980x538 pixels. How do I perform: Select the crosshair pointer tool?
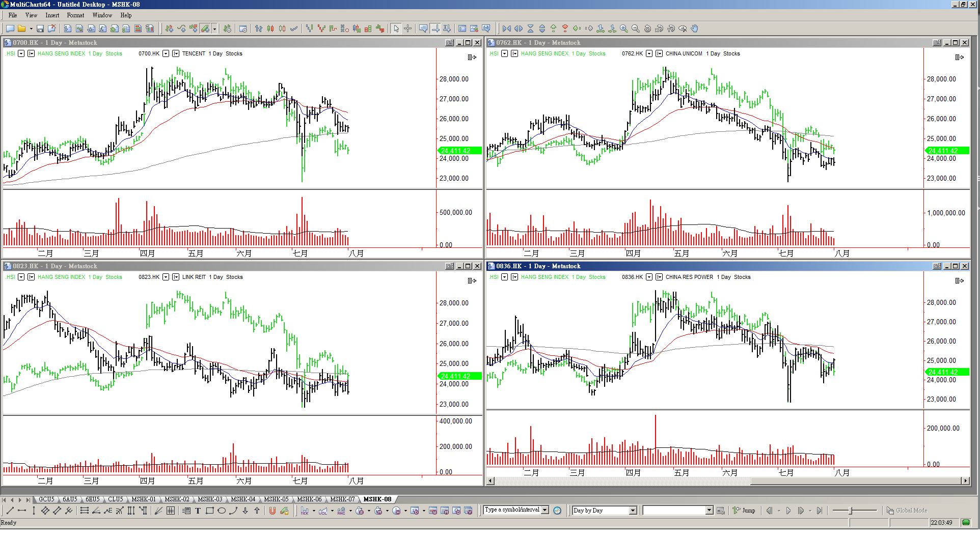click(408, 29)
